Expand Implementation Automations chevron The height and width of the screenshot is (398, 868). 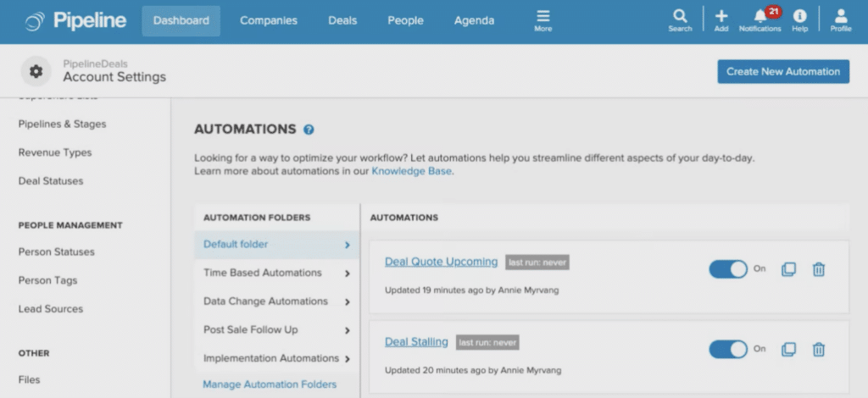pos(347,359)
